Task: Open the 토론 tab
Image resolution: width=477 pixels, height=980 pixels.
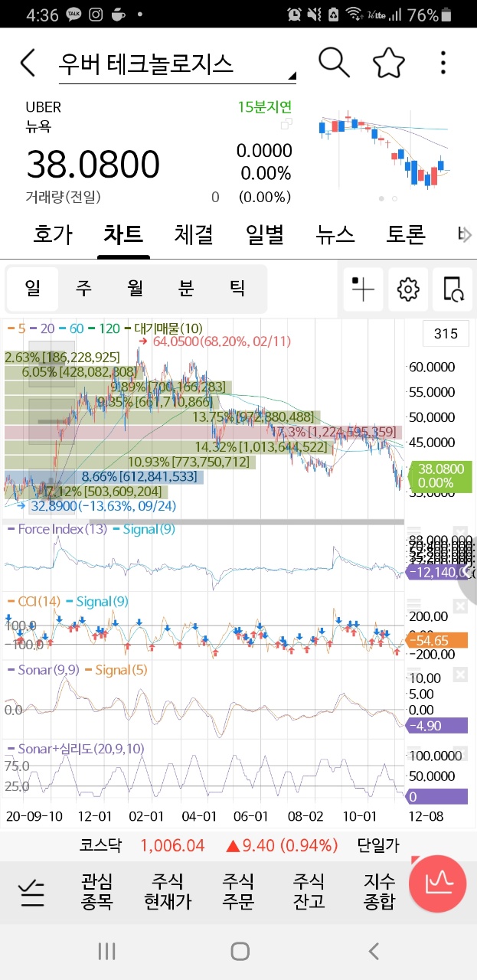Action: [x=406, y=234]
